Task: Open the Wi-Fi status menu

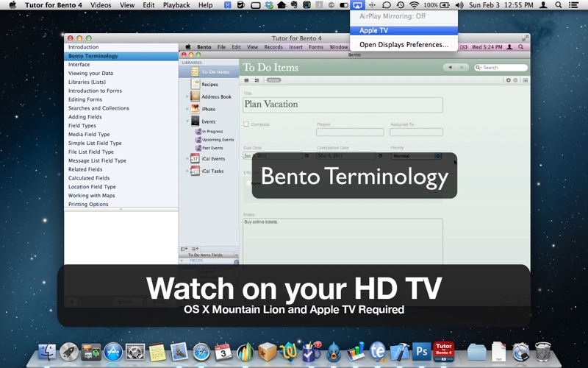Action: [414, 5]
